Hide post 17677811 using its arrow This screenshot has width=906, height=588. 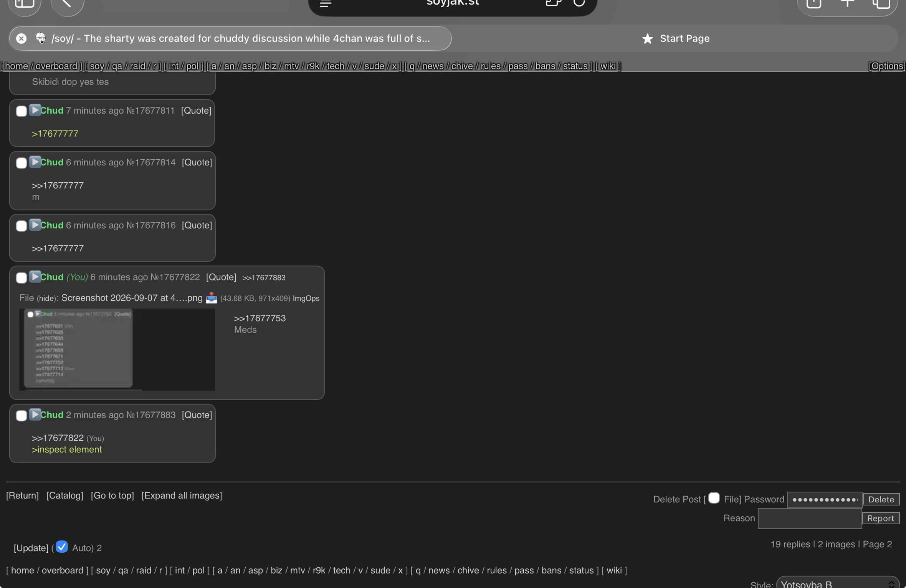(x=35, y=110)
